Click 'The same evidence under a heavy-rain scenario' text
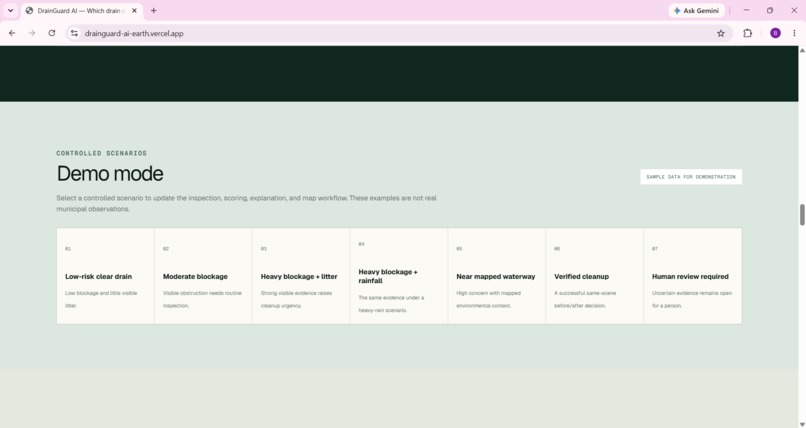The image size is (806, 428). [x=391, y=304]
